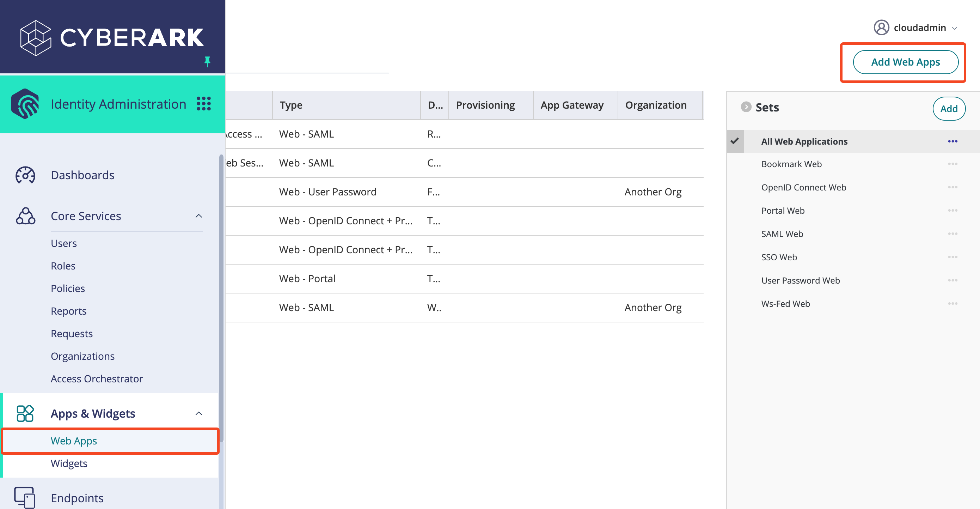Open the Endpoints section label

click(x=77, y=498)
